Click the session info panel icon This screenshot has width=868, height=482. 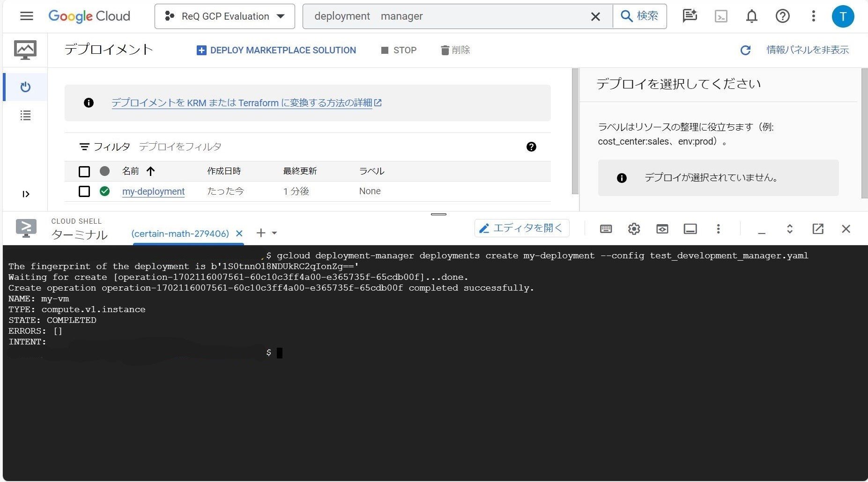click(x=690, y=229)
